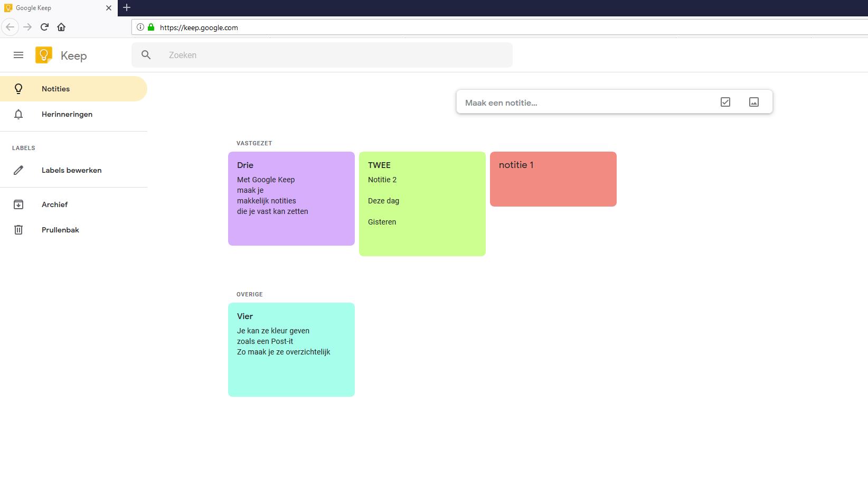This screenshot has height=504, width=868.
Task: Click the Google Keep lightbulb logo
Action: coord(44,55)
